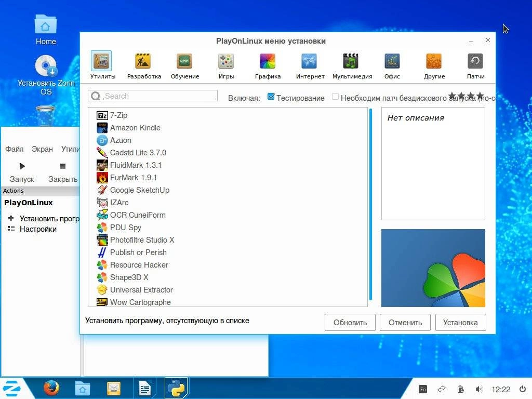The width and height of the screenshot is (532, 399).
Task: Click the PlayOnLinux logo preview image
Action: point(433,268)
